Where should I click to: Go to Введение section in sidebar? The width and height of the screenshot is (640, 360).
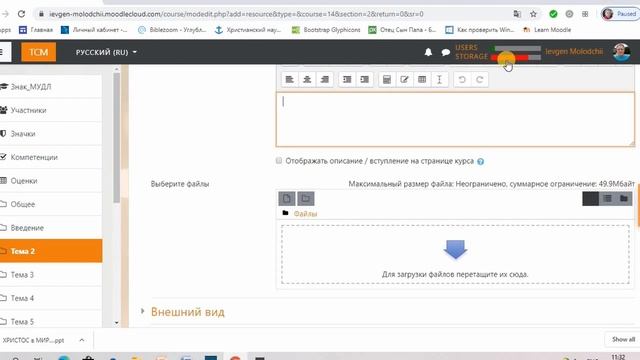pyautogui.click(x=50, y=228)
